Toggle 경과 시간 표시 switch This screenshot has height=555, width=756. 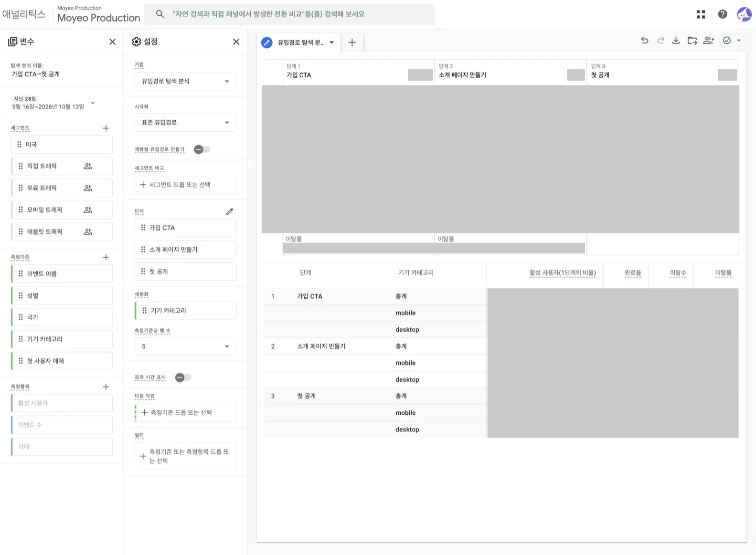[x=183, y=377]
